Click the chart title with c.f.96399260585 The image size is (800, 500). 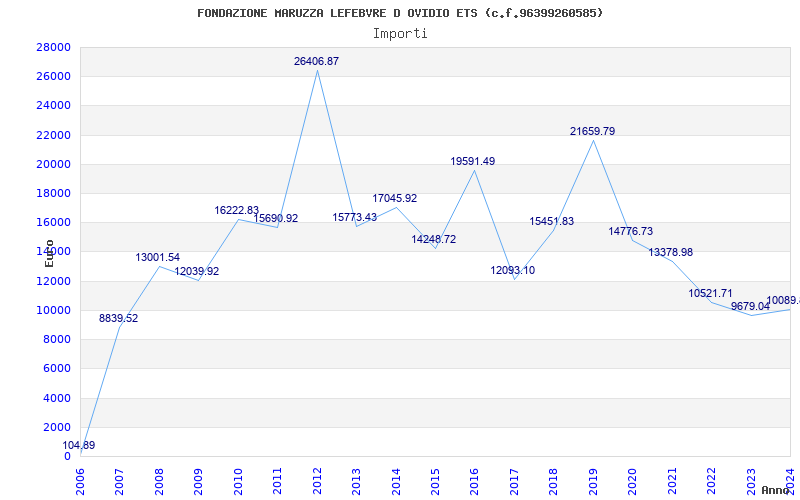point(400,13)
